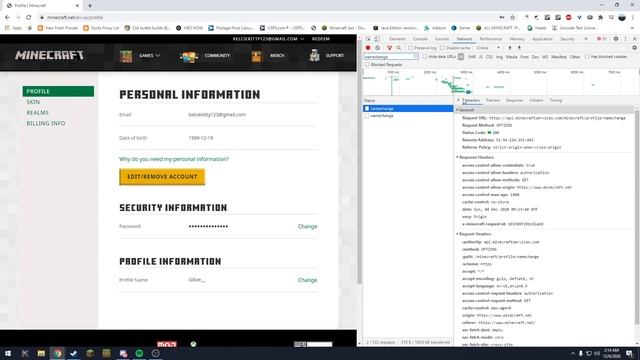Screen dimensions: 640x360
Task: Click the network timeline overview graph
Action: (x=500, y=82)
